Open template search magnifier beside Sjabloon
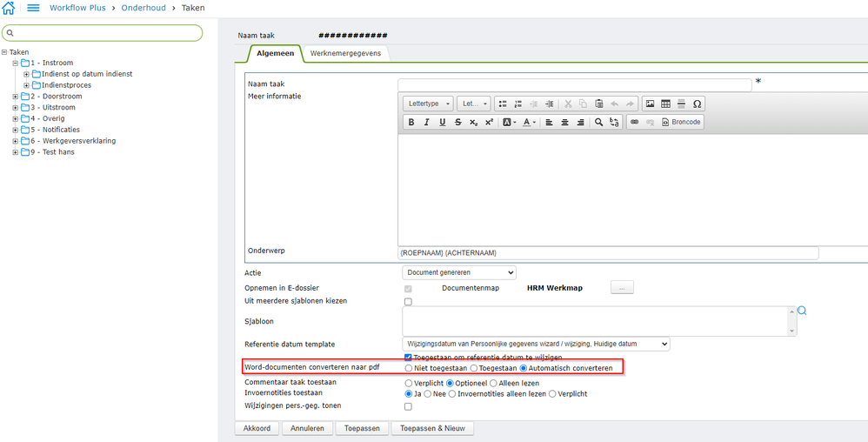This screenshot has height=442, width=868. coord(802,311)
